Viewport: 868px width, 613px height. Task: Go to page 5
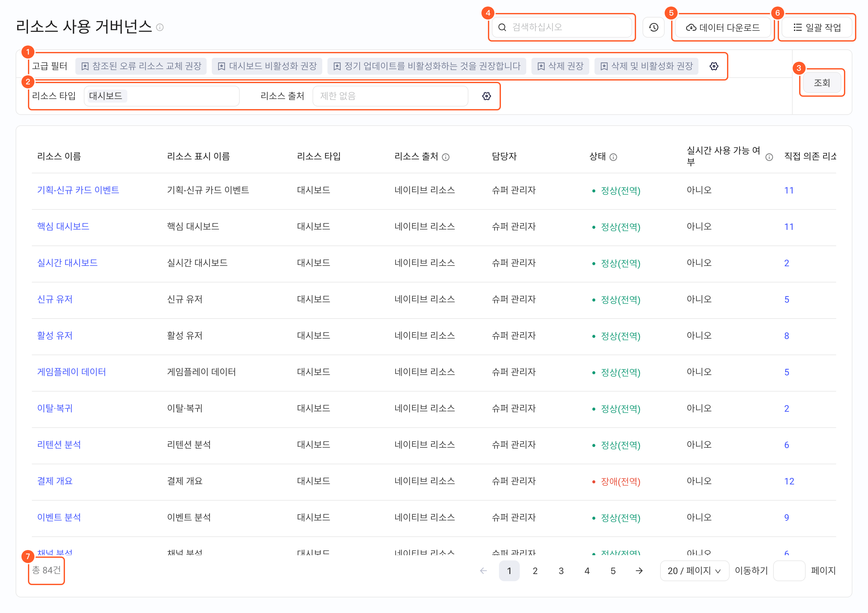tap(613, 571)
